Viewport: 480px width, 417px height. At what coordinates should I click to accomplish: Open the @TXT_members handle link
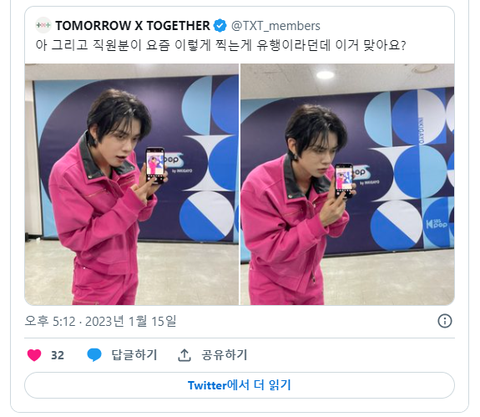tap(276, 26)
